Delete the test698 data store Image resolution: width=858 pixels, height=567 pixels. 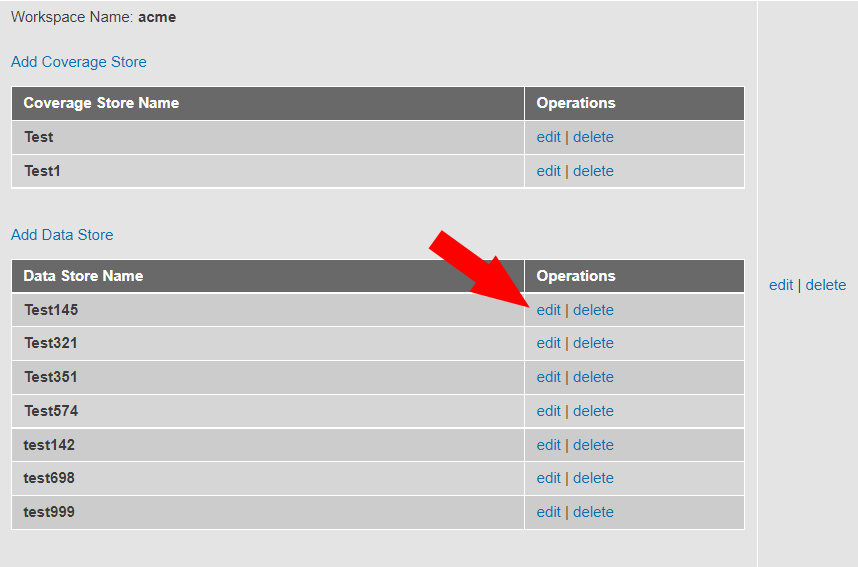click(x=593, y=478)
